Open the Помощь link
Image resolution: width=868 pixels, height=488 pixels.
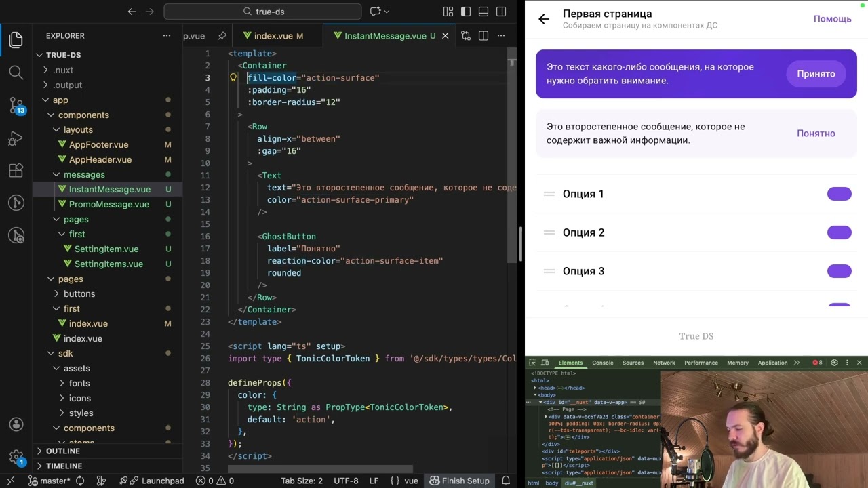tap(833, 19)
